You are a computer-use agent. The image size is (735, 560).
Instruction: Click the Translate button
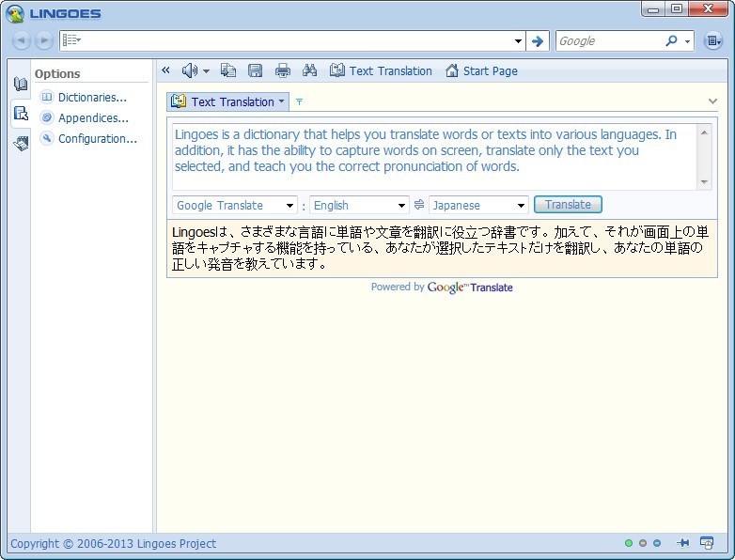(x=568, y=205)
